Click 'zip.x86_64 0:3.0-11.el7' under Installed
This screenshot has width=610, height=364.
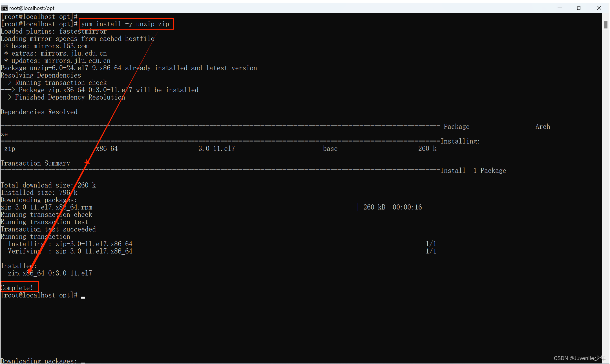[x=50, y=273]
